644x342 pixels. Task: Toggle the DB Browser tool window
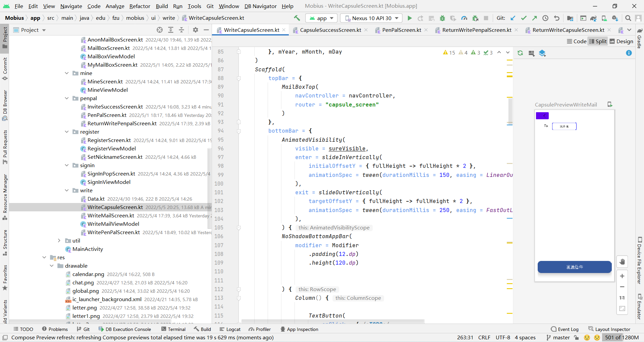click(x=5, y=106)
